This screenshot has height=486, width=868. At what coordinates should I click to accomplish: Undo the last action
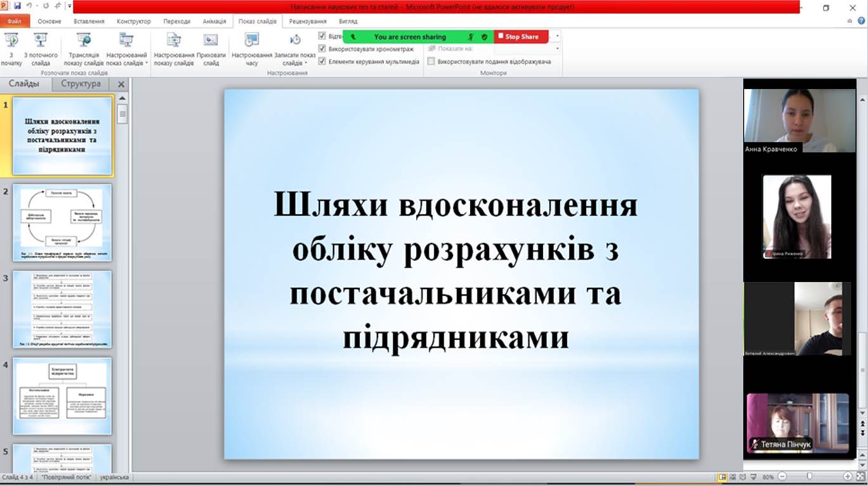(29, 6)
